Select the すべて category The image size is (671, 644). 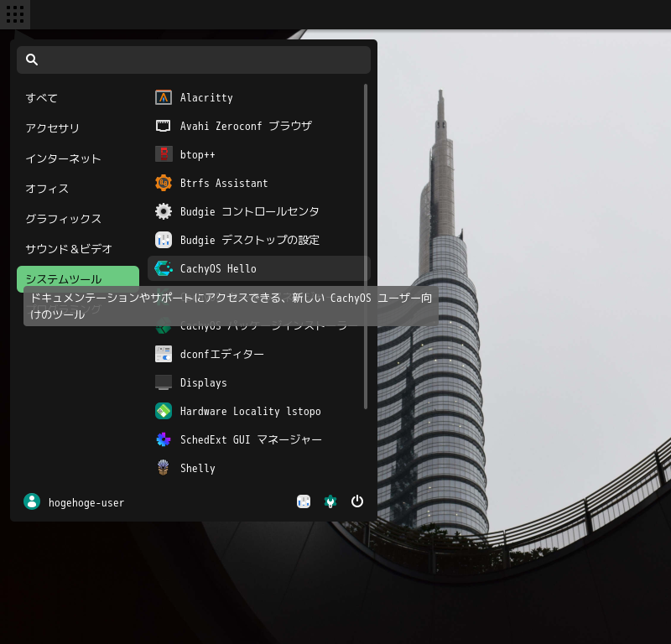point(78,98)
